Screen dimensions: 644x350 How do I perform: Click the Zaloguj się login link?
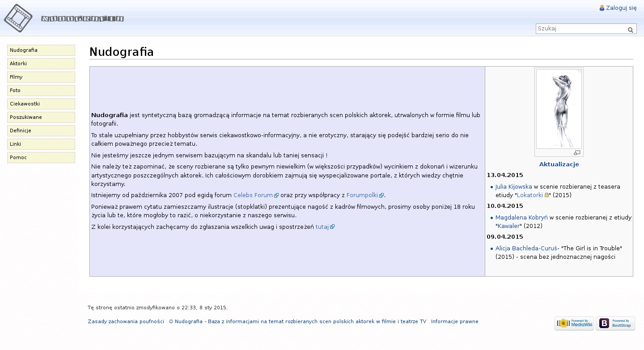click(x=621, y=8)
